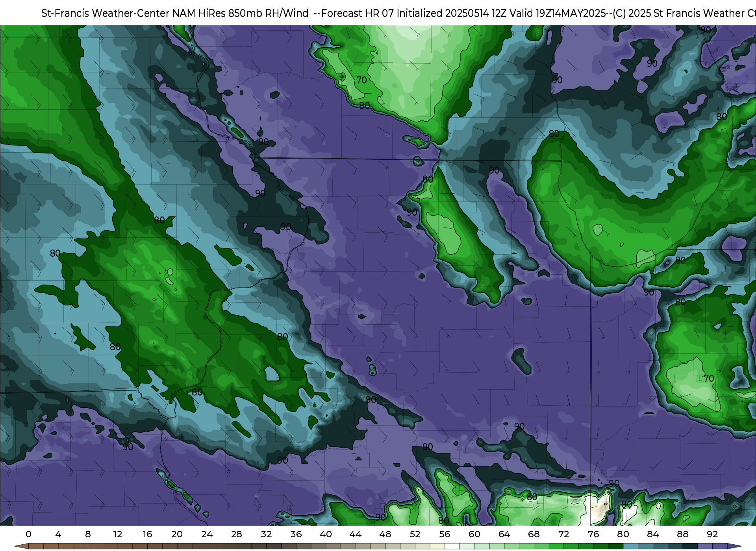The image size is (756, 551).
Task: Click the colorbar label '0'
Action: pos(28,534)
